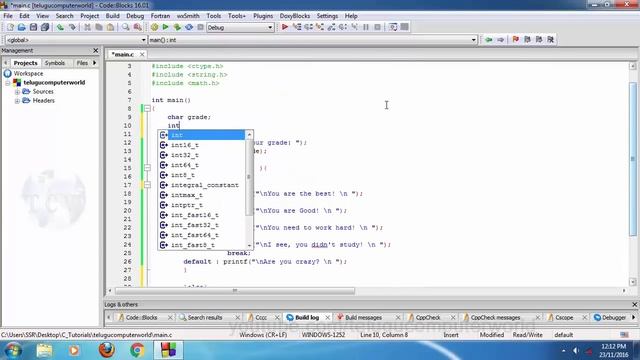Open Firefox from the taskbar

click(x=106, y=350)
